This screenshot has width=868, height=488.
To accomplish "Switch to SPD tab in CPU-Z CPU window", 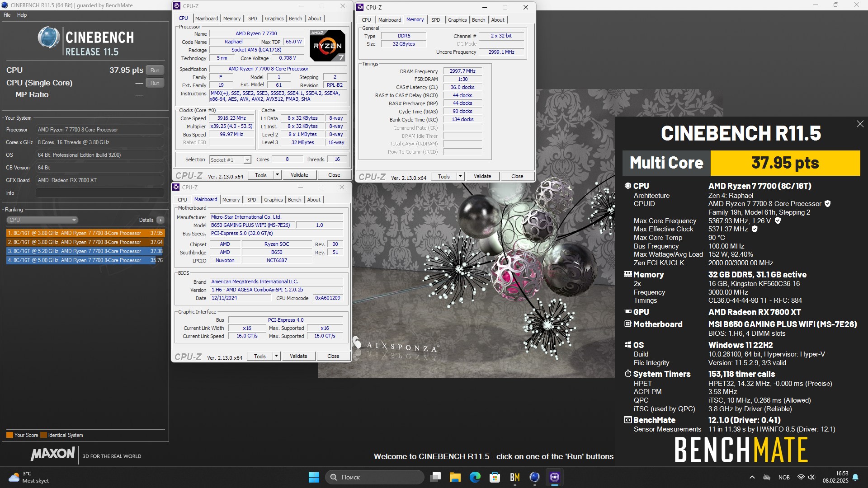I will pos(252,19).
